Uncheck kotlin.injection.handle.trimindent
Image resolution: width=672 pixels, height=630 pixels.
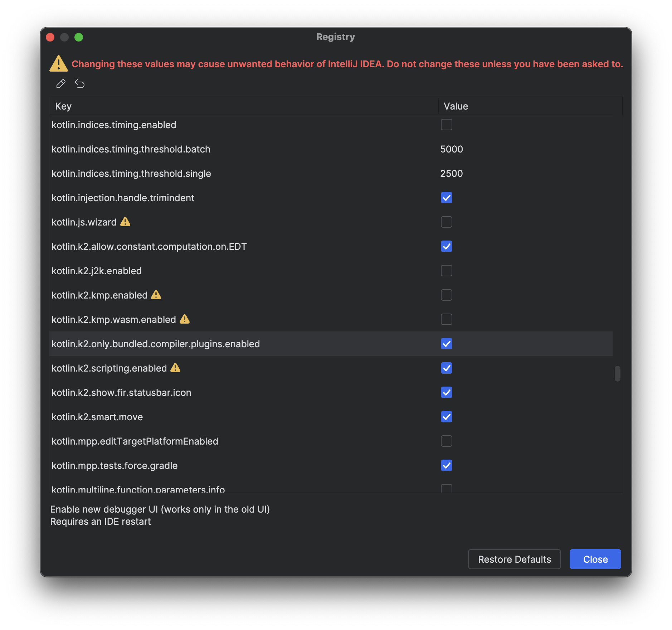pyautogui.click(x=446, y=198)
